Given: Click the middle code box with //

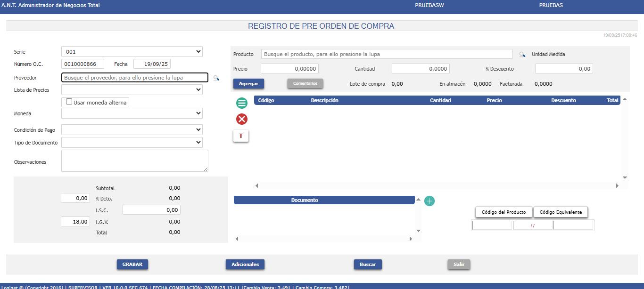Looking at the screenshot, I should coord(533,225).
